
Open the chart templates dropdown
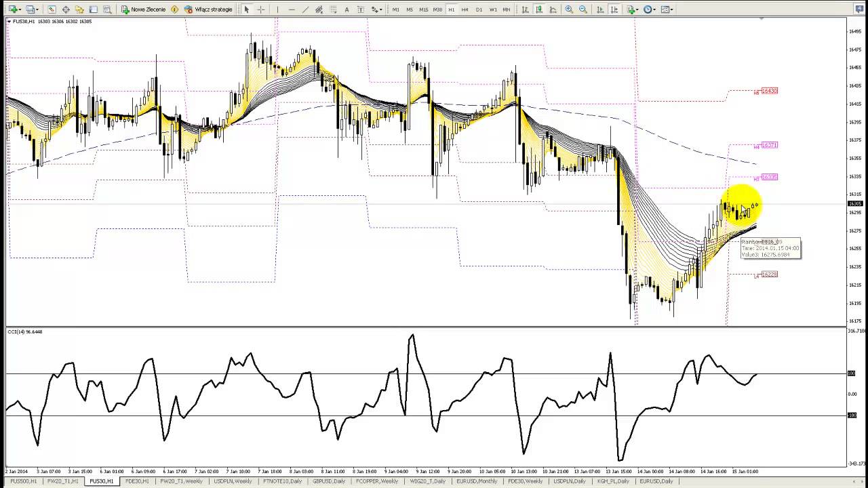click(x=667, y=9)
